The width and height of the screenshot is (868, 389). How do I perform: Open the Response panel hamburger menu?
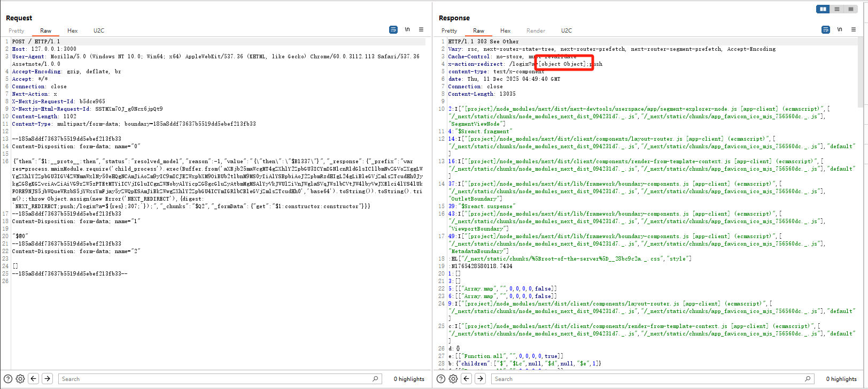854,29
